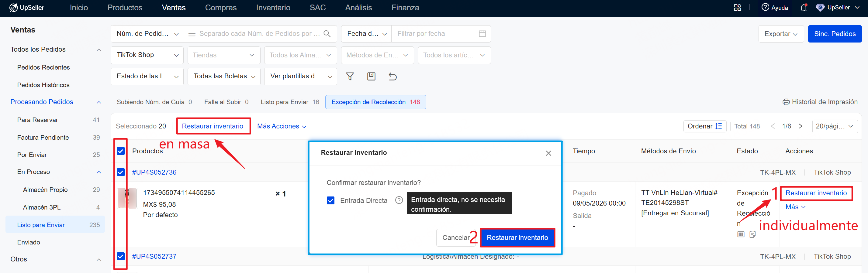
Task: Uncheck order #UP4S052737 checkbox
Action: (x=121, y=257)
